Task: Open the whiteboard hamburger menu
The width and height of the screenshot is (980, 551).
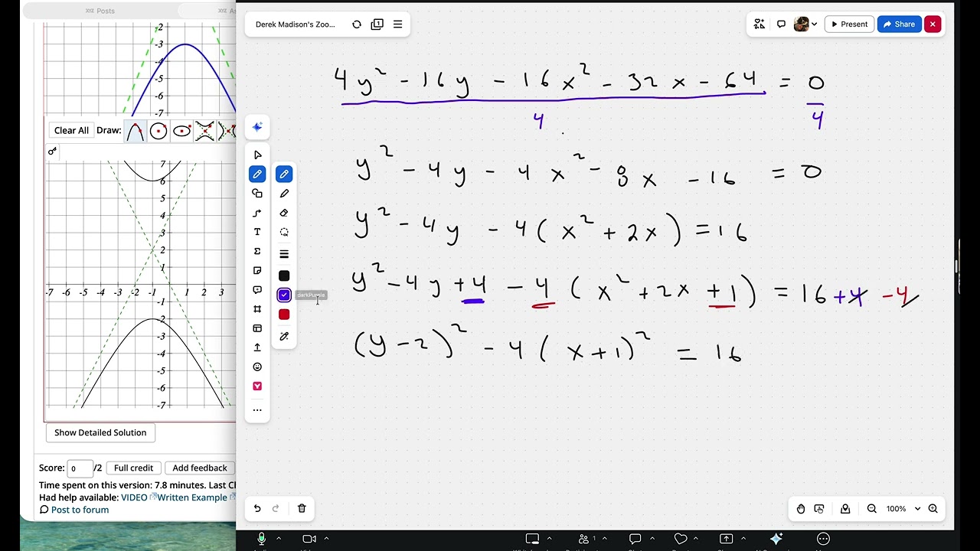Action: click(398, 24)
